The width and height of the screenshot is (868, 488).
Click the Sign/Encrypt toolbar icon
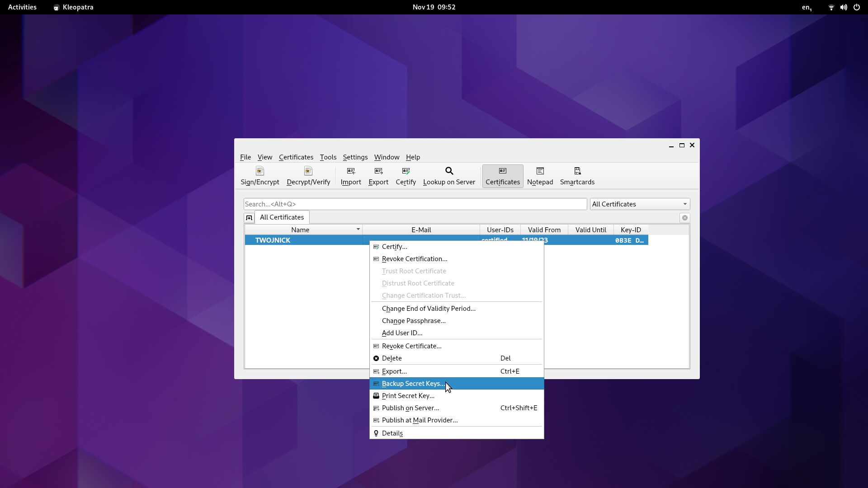pyautogui.click(x=259, y=176)
